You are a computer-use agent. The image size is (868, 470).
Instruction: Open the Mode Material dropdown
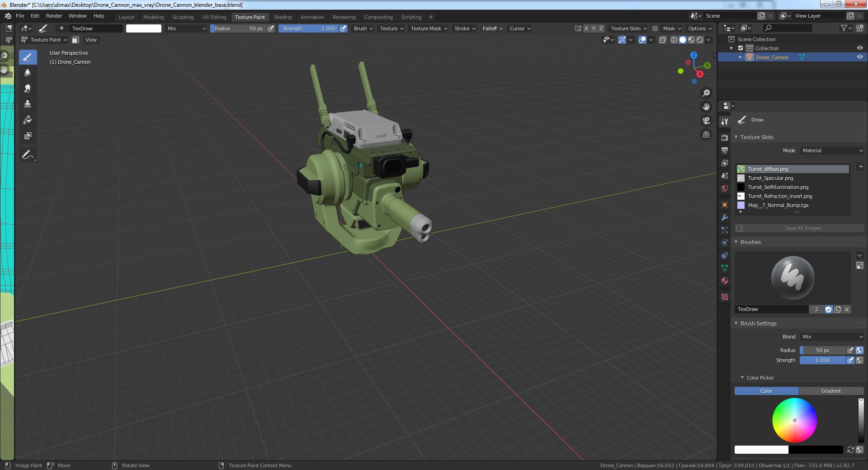[x=832, y=150]
